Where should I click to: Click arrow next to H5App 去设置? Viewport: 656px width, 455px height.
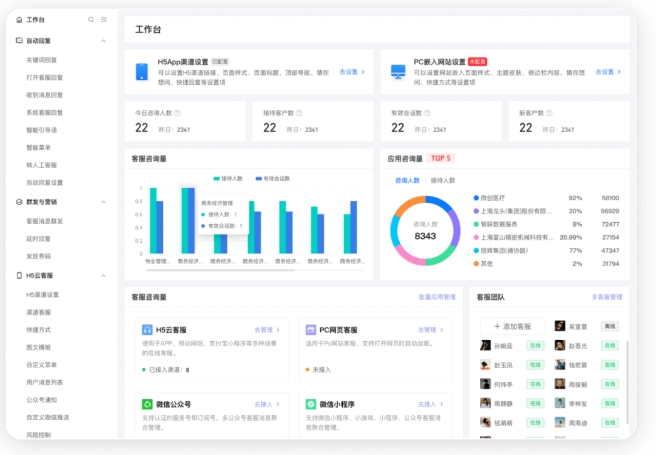[363, 72]
